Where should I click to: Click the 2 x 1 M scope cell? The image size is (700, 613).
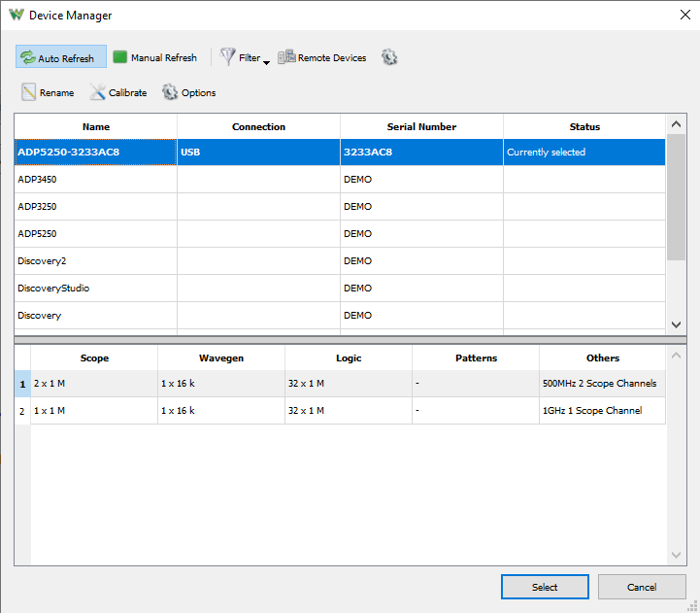point(94,384)
